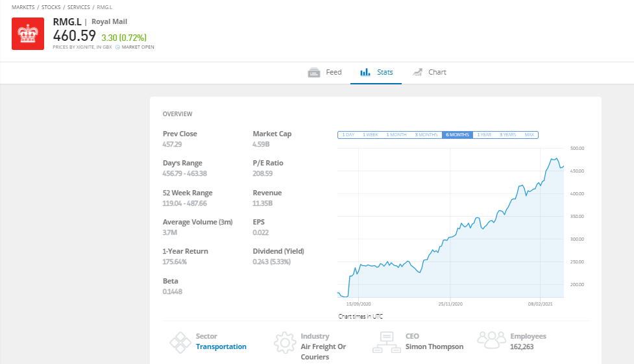Click the CEO org chart icon
The image size is (634, 364).
tap(387, 342)
